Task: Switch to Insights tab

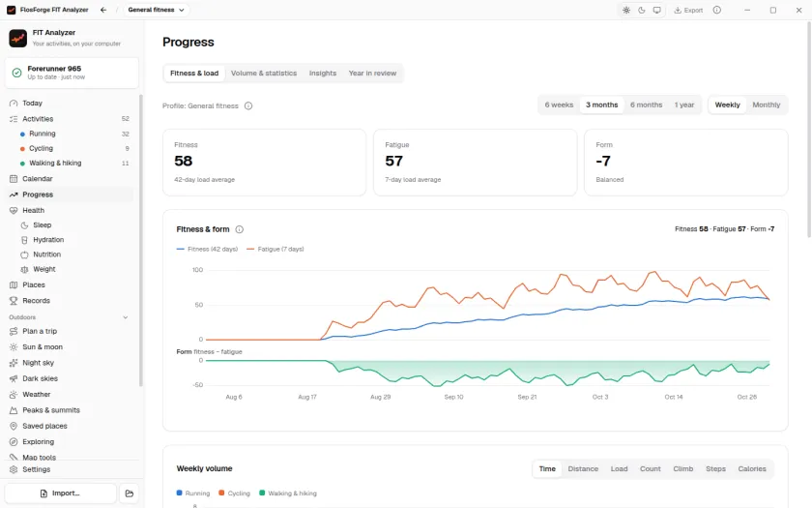Action: [323, 74]
